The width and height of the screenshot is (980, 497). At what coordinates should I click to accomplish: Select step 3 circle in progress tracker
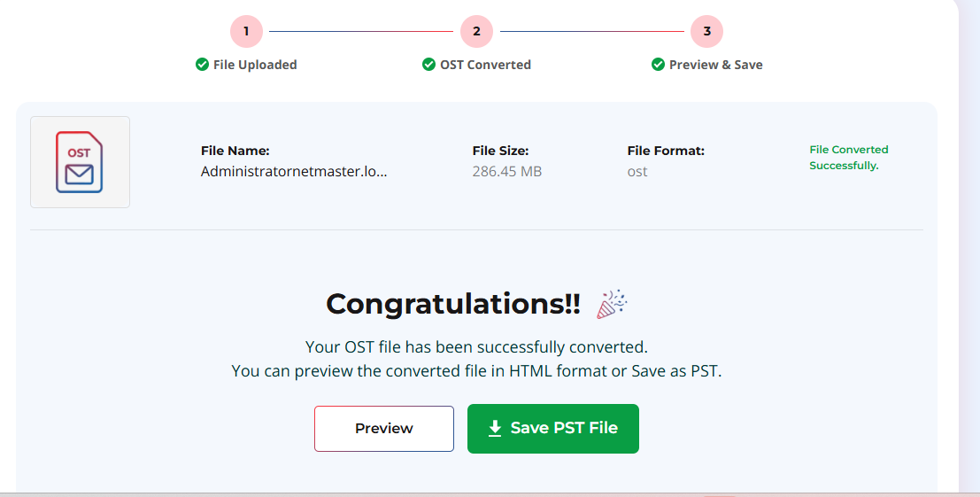(x=706, y=32)
